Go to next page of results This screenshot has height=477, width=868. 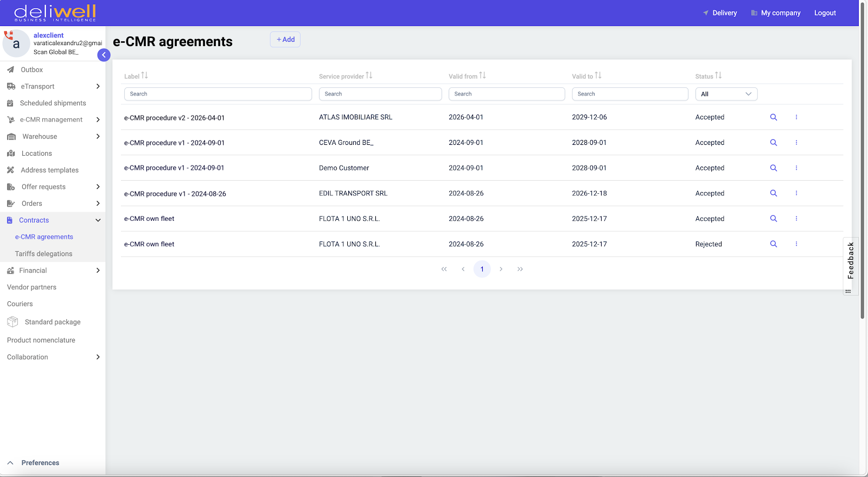[501, 269]
